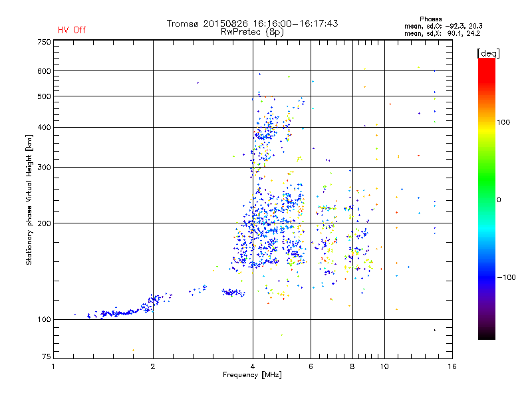Click the '100' colorbar tick label
This screenshot has width=532, height=399.
point(503,122)
